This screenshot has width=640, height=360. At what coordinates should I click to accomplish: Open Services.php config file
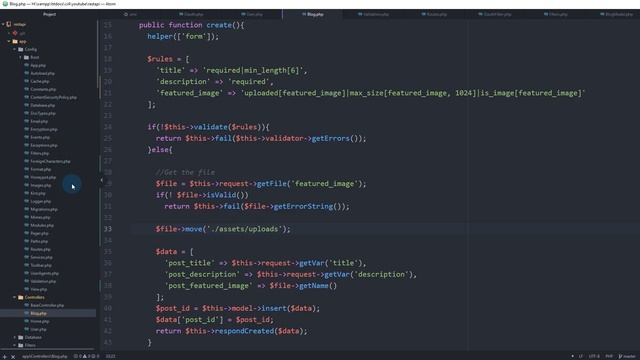tap(41, 257)
